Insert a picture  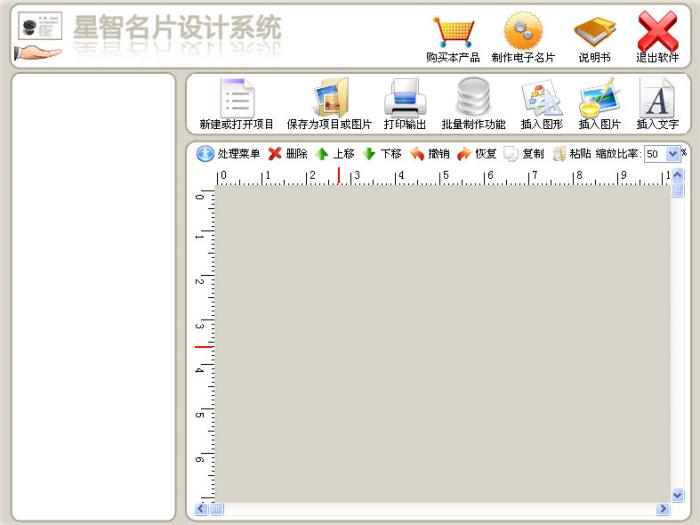[600, 104]
